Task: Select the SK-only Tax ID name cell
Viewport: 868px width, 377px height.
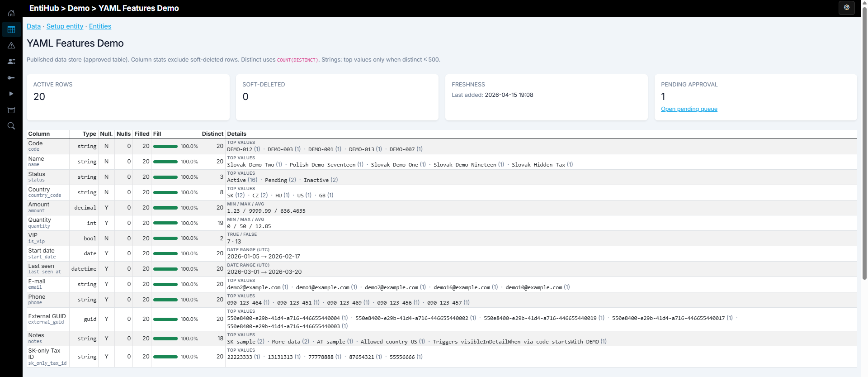Action: (x=48, y=357)
